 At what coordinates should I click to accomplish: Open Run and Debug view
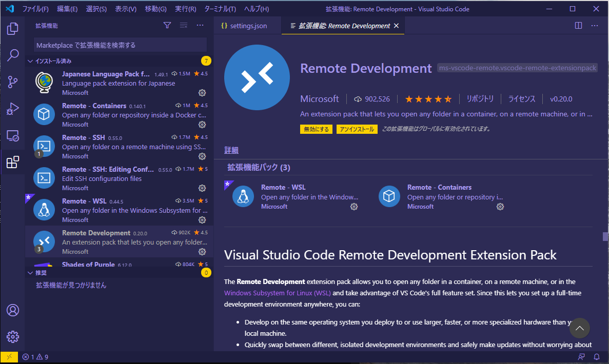(12, 109)
